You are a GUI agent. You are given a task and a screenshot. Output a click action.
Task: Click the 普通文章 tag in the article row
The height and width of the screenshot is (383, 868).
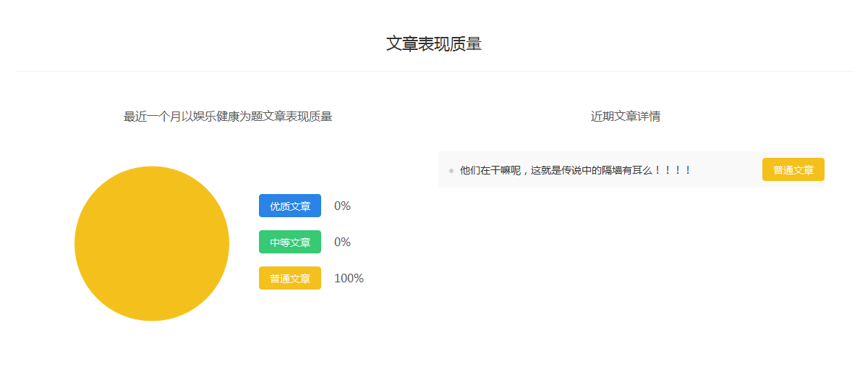793,169
